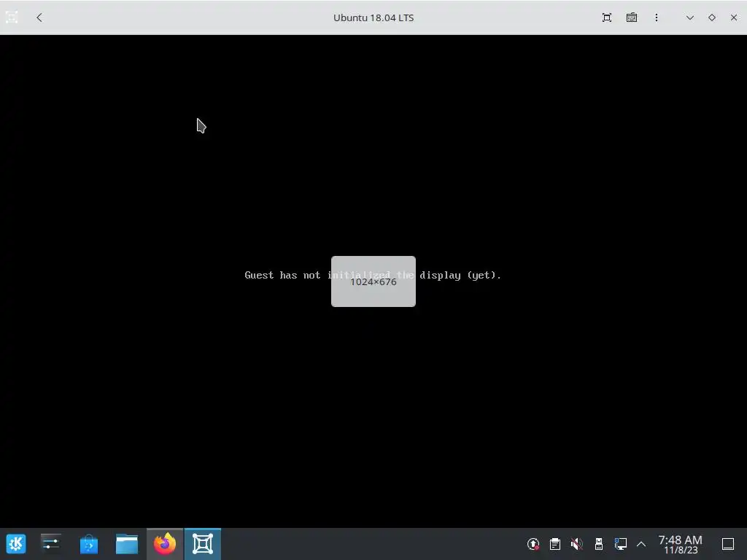Open Dolphin file manager from taskbar
The image size is (747, 560).
pos(127,544)
